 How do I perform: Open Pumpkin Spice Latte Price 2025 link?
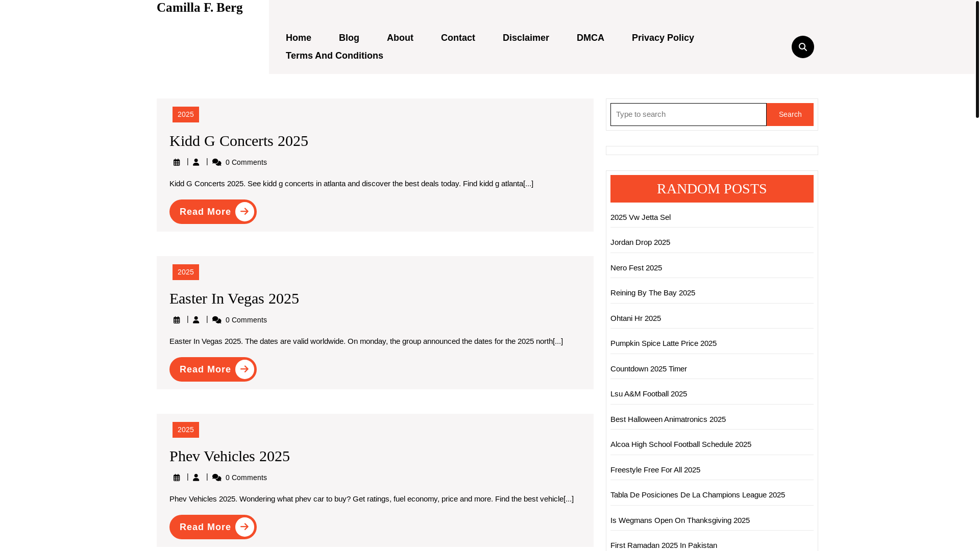click(x=664, y=343)
